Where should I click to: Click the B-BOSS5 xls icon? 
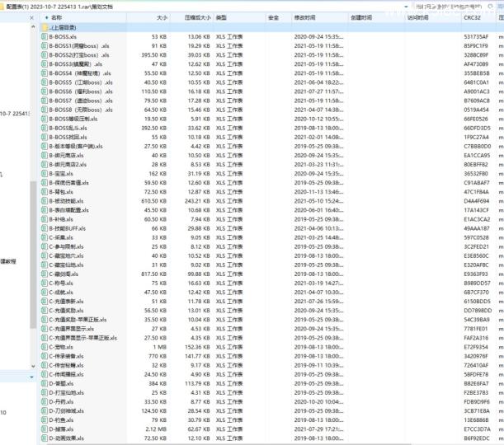pyautogui.click(x=45, y=82)
